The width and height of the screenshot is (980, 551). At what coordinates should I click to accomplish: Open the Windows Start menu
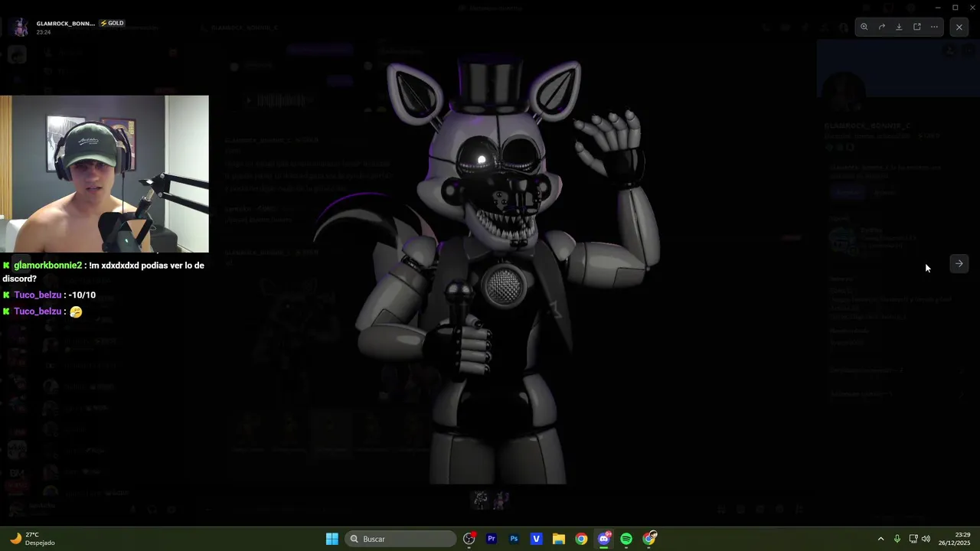click(332, 539)
